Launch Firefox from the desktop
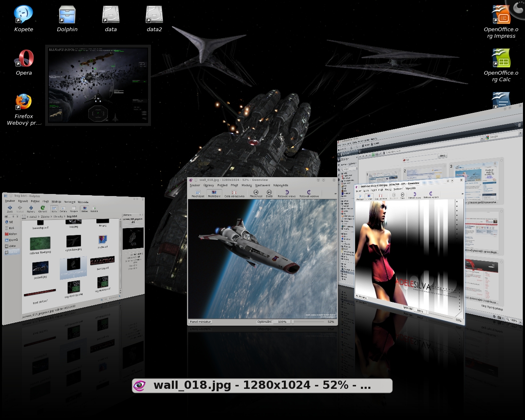525x420 pixels. pos(24,109)
